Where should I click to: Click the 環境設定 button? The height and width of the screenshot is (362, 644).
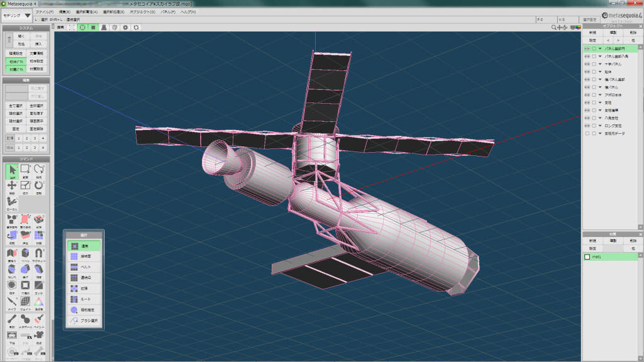click(16, 53)
